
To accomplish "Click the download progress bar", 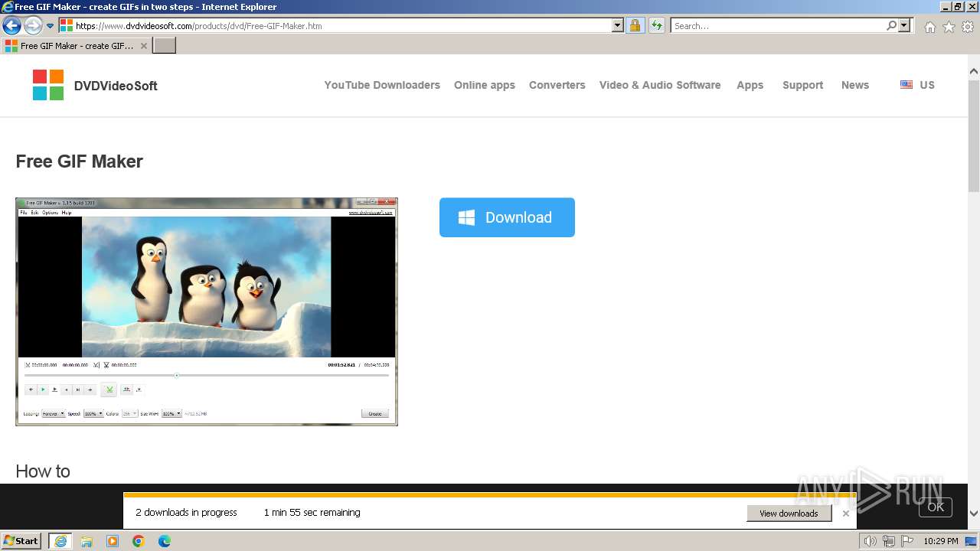I will pos(490,495).
